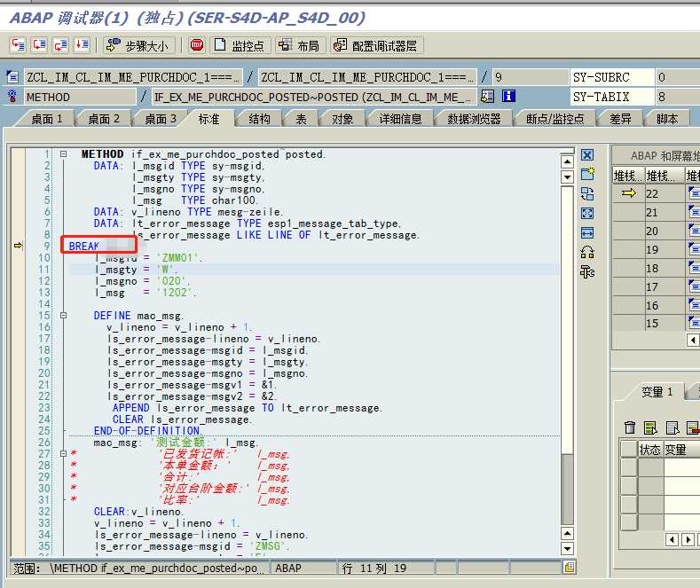Create a 监控点 watchpoint
Image resolution: width=700 pixels, height=588 pixels.
(x=240, y=45)
